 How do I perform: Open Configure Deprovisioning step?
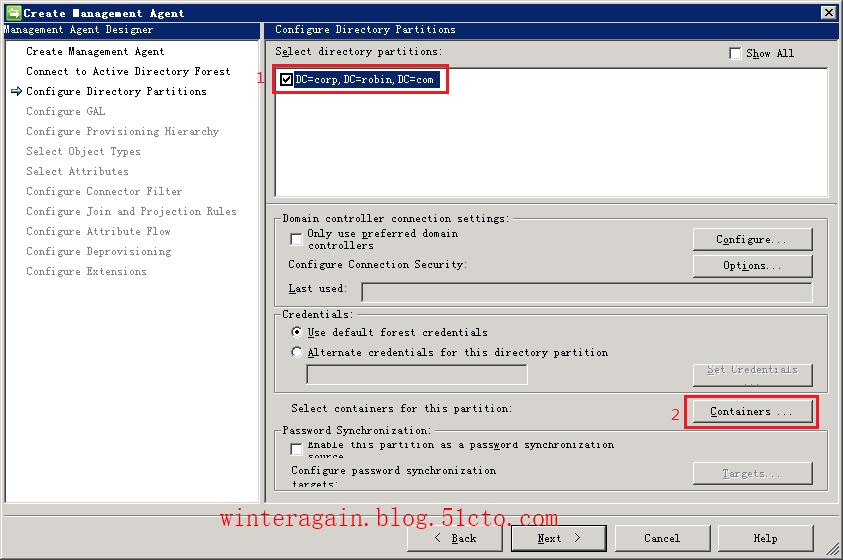[x=99, y=252]
